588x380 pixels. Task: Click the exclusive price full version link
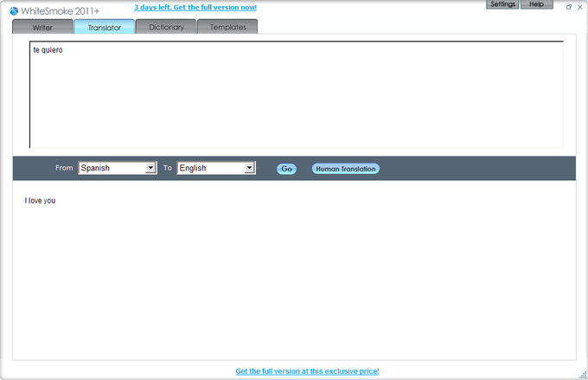point(307,371)
